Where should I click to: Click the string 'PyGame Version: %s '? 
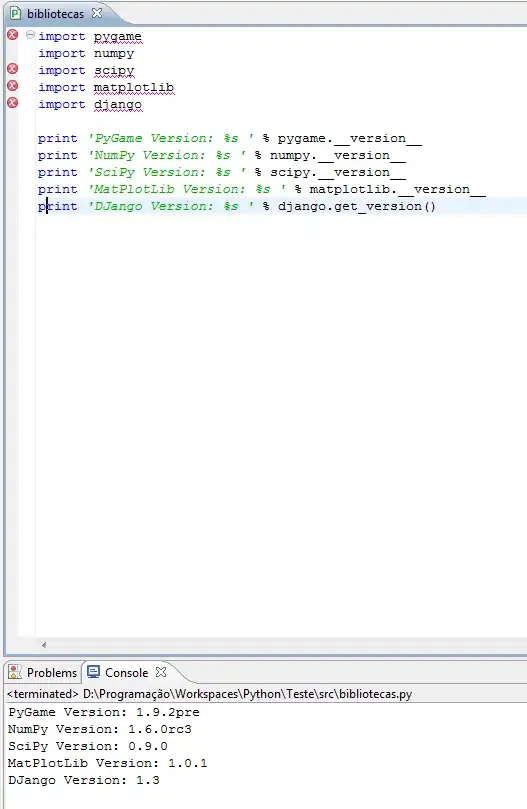tap(171, 138)
